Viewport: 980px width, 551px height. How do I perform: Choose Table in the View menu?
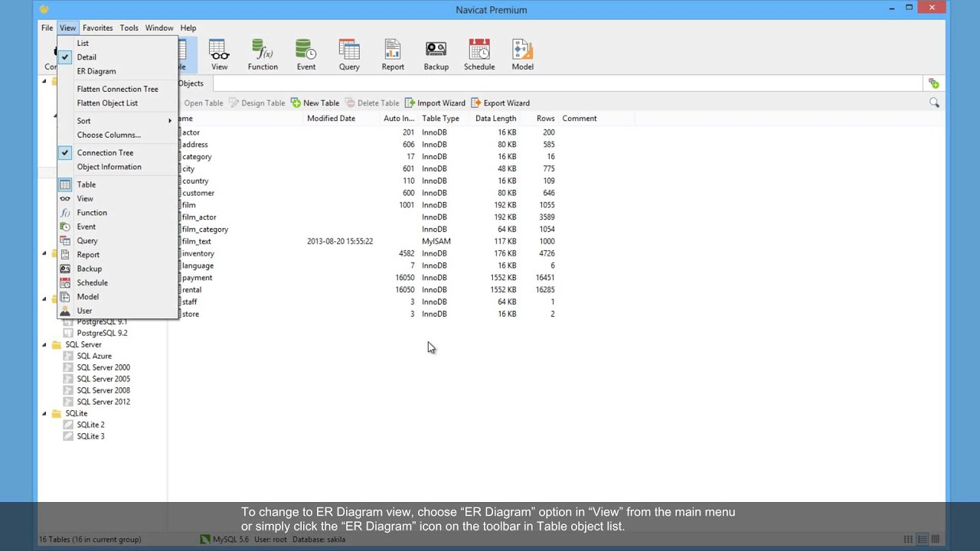coord(117,184)
